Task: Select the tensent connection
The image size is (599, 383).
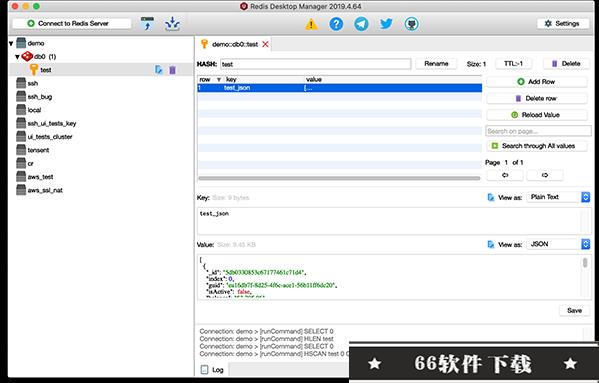Action: [38, 150]
